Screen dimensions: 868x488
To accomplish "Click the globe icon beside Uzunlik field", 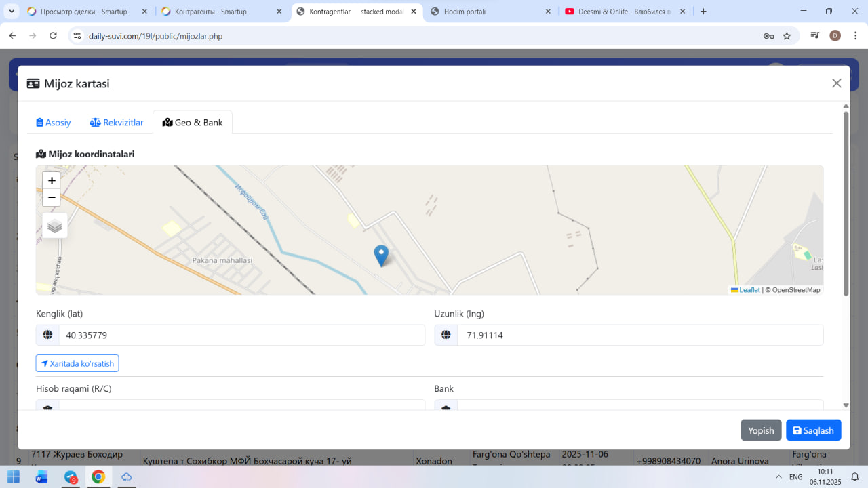I will point(446,335).
